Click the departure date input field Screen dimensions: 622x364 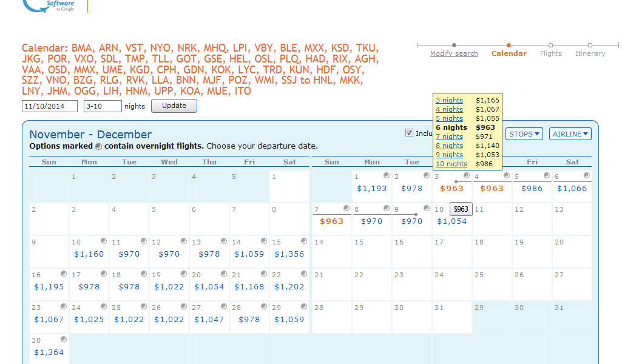click(x=50, y=106)
